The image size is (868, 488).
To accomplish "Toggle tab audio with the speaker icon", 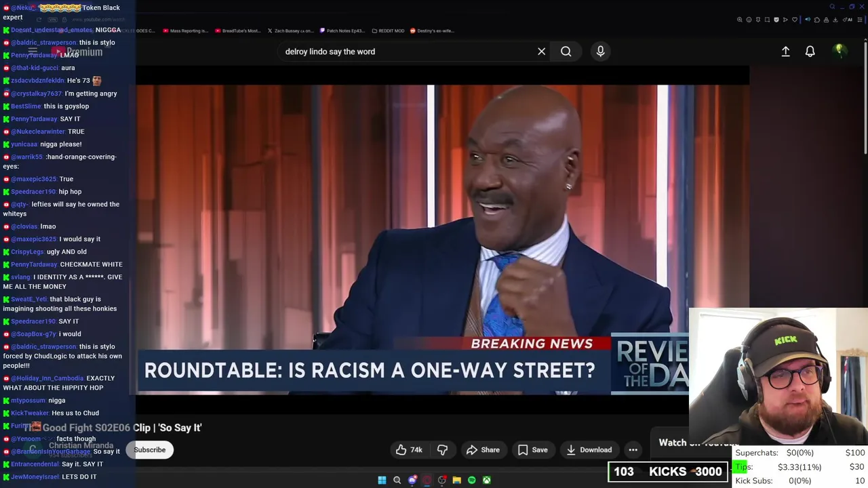I will point(808,20).
